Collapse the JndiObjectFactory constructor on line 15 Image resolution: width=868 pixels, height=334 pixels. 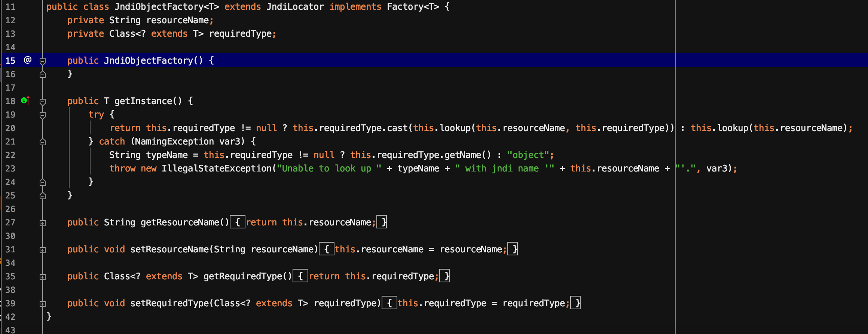43,61
